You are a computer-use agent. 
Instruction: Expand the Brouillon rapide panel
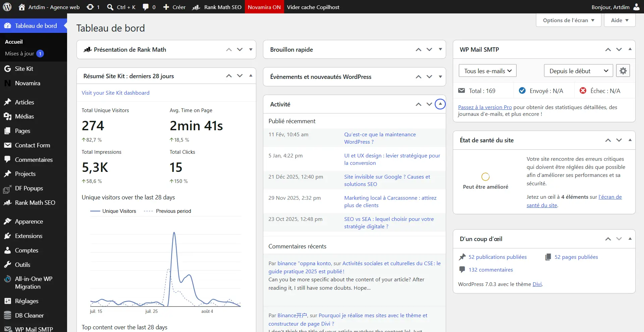point(440,49)
